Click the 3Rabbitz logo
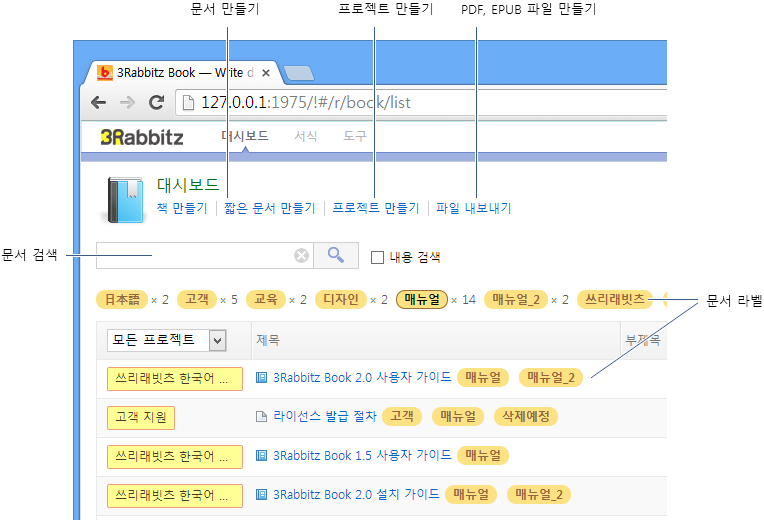This screenshot has height=521, width=764. pos(142,137)
